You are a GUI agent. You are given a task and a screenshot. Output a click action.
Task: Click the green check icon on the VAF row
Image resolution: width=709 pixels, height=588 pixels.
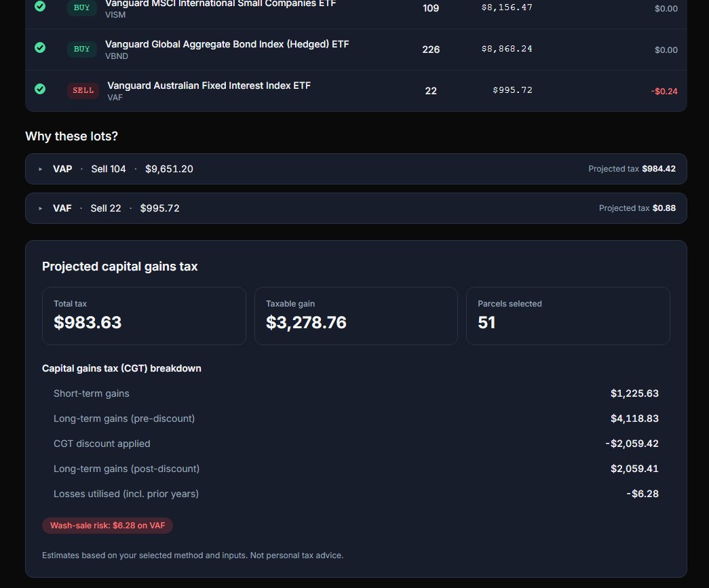[x=40, y=89]
